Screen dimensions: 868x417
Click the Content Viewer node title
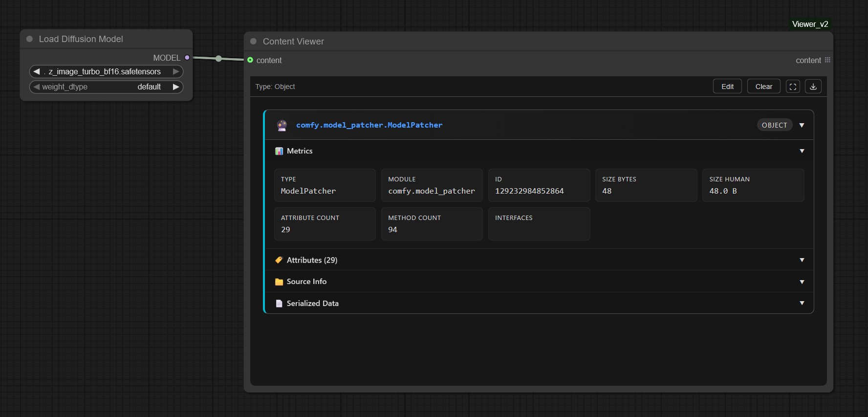point(293,42)
